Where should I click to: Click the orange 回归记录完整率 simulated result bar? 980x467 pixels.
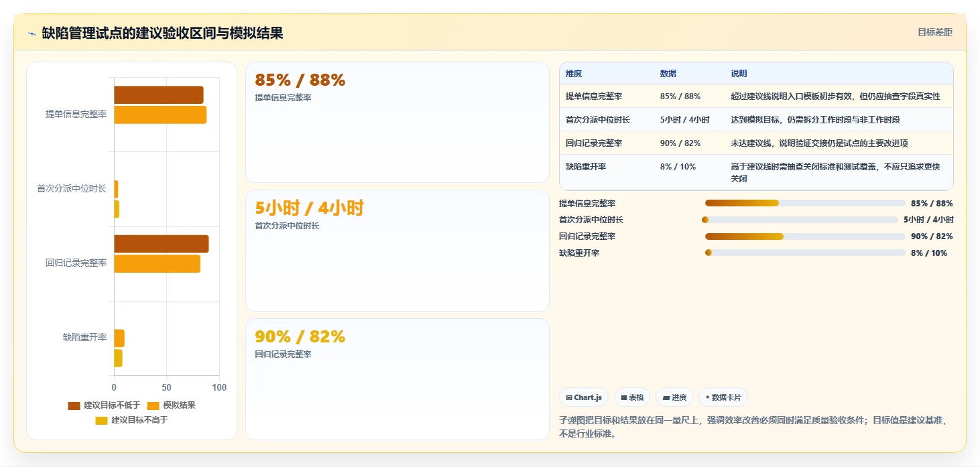(x=157, y=264)
